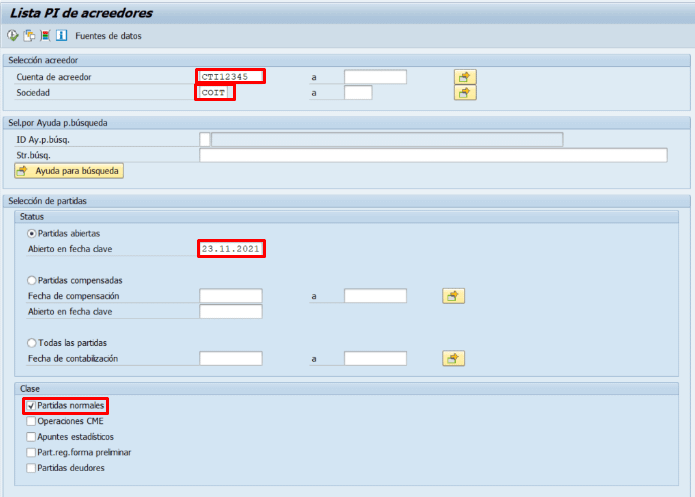Select the Todas las partidas radio button
Image resolution: width=695 pixels, height=497 pixels.
pyautogui.click(x=32, y=343)
